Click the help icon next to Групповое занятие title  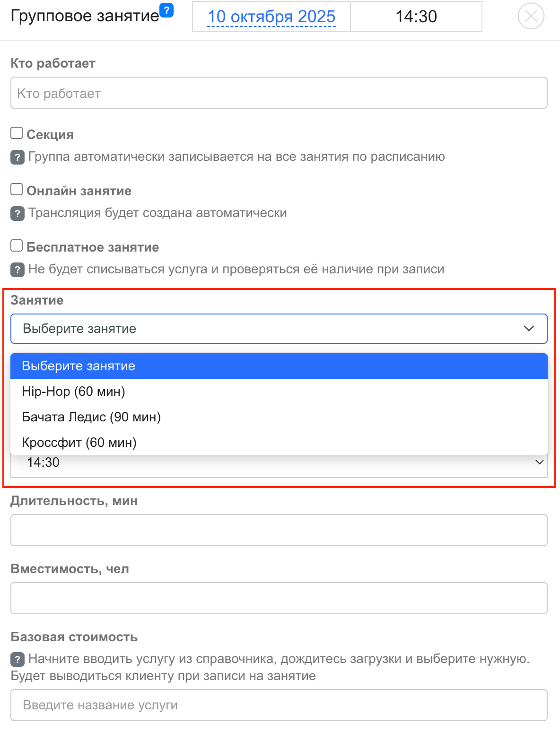pos(166,9)
